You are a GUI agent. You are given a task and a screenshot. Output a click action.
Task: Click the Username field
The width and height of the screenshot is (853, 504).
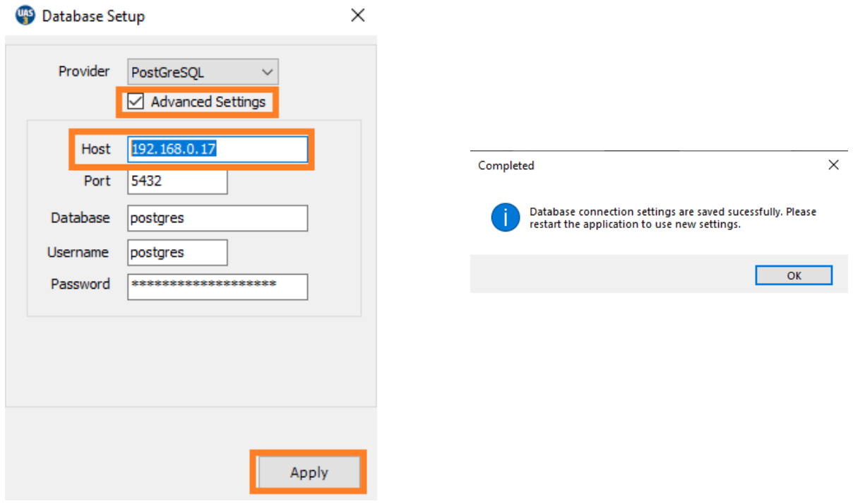pos(177,252)
